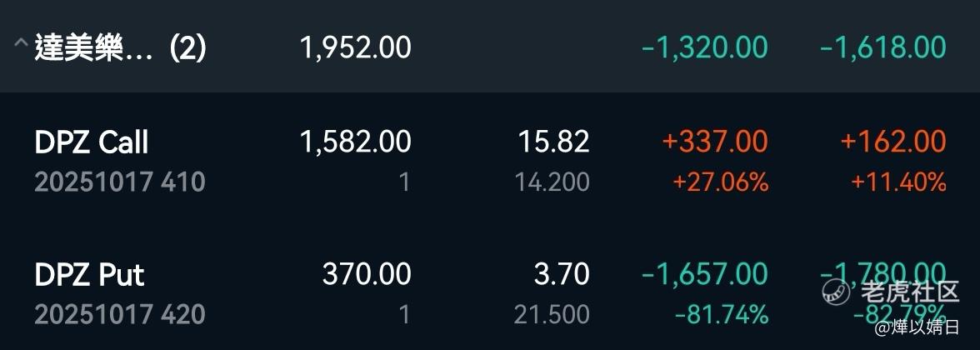Click the DPZ Call +27.06% percentage
This screenshot has width=980, height=350.
(x=720, y=182)
